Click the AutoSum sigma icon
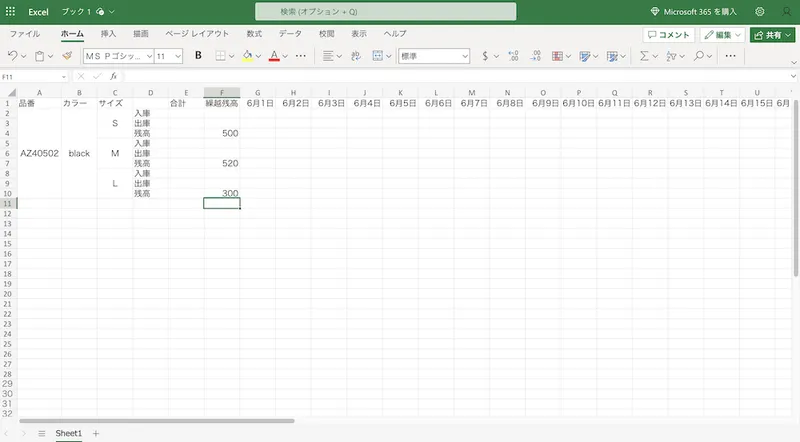This screenshot has width=800, height=442. coord(644,56)
